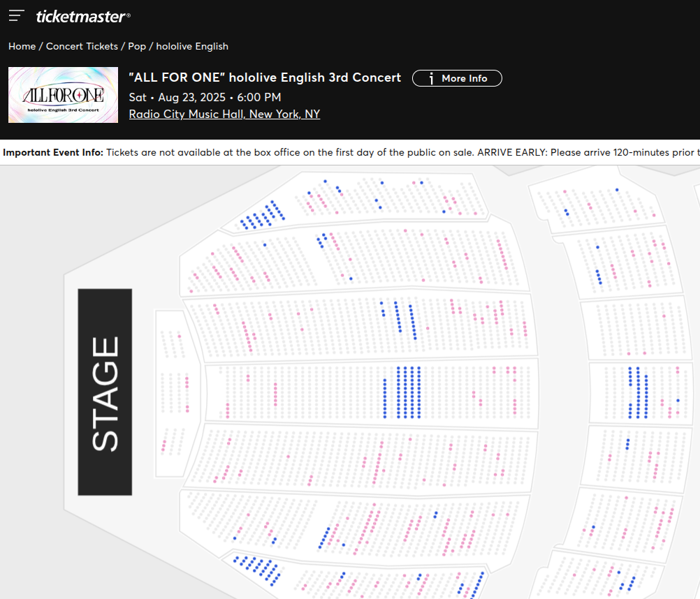Click the Important Event Info banner text
Viewport: 700px width, 599px height.
[x=350, y=152]
